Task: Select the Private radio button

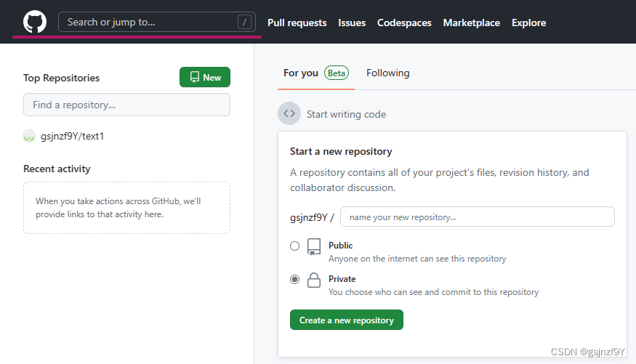Action: 294,279
